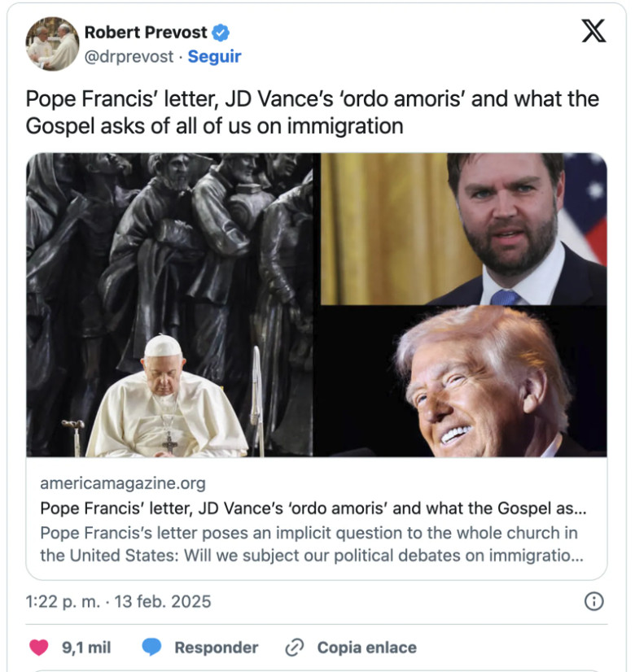The width and height of the screenshot is (635, 672).
Task: View the 9,1 mil likes count
Action: point(86,647)
